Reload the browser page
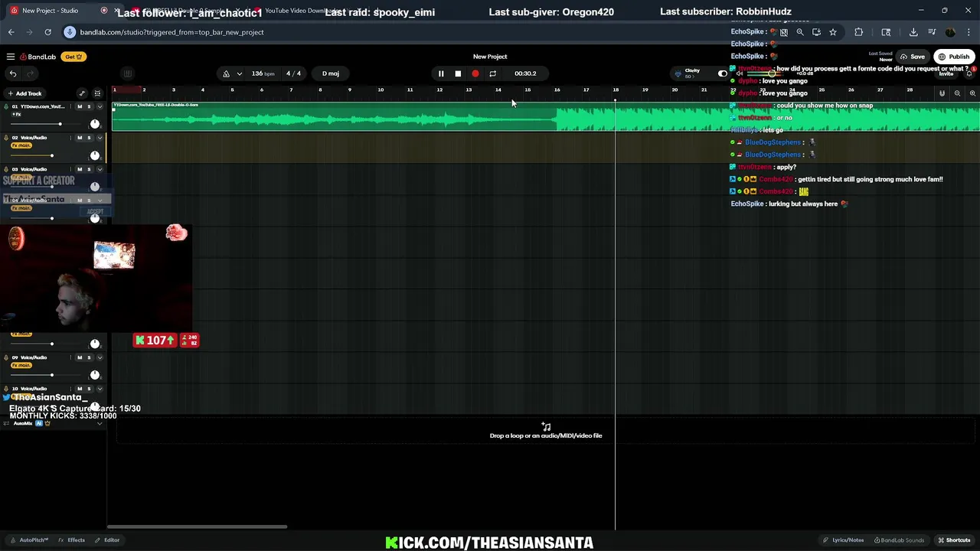 click(x=47, y=32)
